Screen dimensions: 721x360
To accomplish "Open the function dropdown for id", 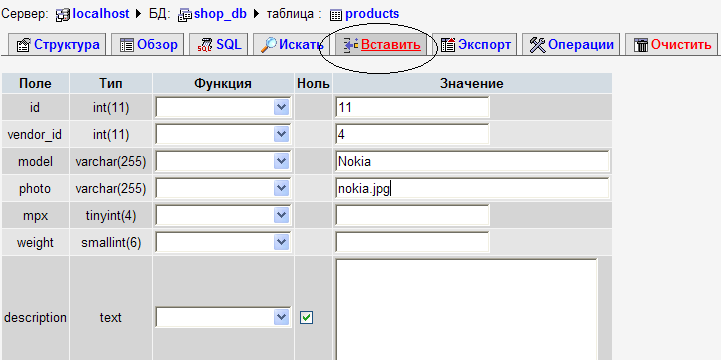I will [x=223, y=108].
